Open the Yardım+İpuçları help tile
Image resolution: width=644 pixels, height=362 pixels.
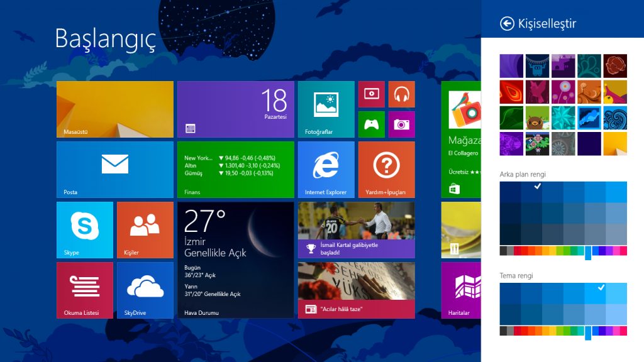[x=387, y=170]
